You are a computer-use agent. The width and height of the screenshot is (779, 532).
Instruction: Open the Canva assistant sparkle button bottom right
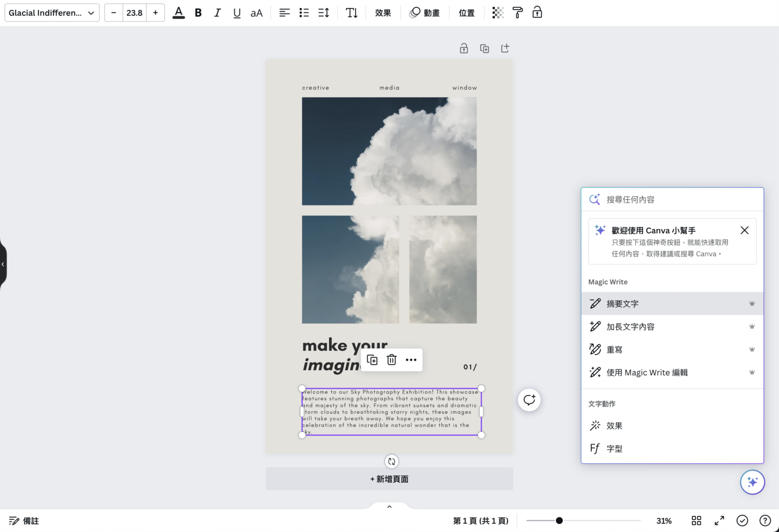pos(753,482)
